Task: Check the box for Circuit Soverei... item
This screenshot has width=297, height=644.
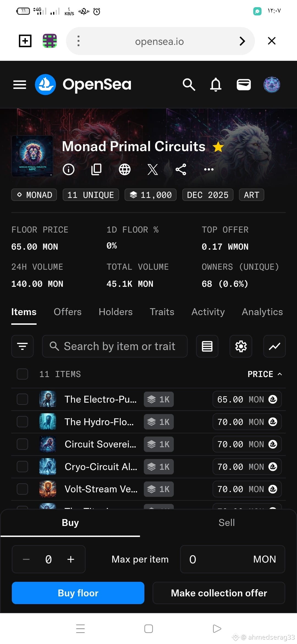Action: point(22,444)
